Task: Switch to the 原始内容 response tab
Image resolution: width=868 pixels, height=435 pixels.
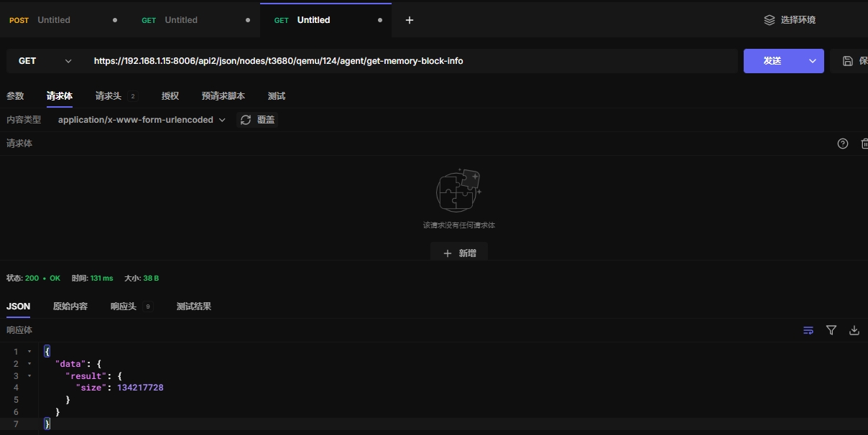Action: 70,307
